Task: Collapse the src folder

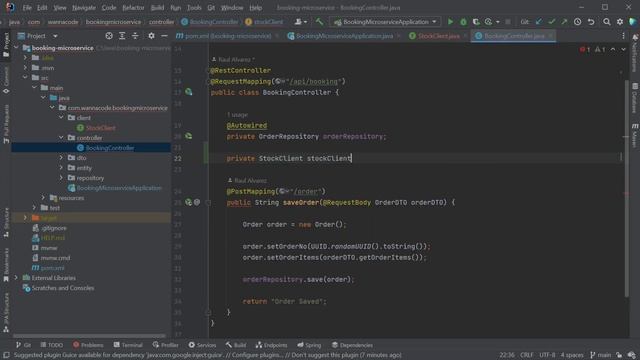Action: pyautogui.click(x=25, y=78)
